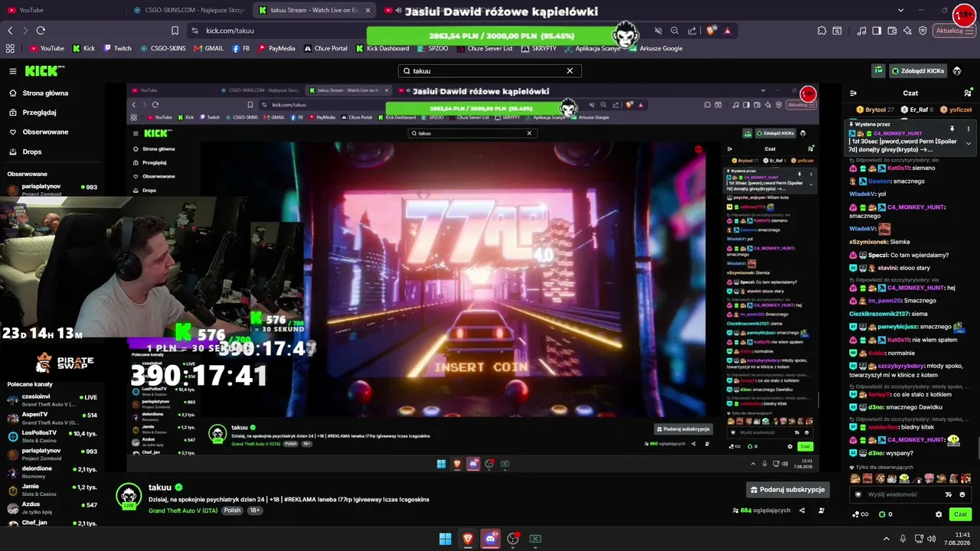980x551 pixels.
Task: Open the Kick Dashboard bookmark
Action: coord(383,48)
